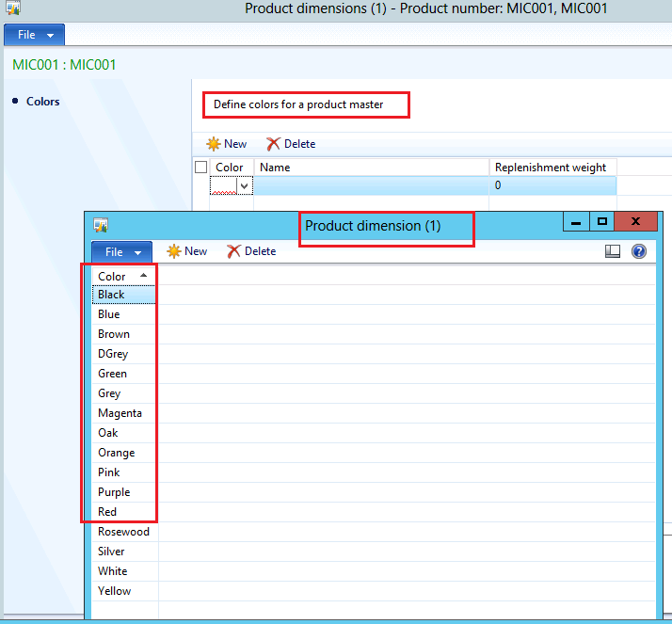
Task: Select Brown in color list
Action: point(123,334)
